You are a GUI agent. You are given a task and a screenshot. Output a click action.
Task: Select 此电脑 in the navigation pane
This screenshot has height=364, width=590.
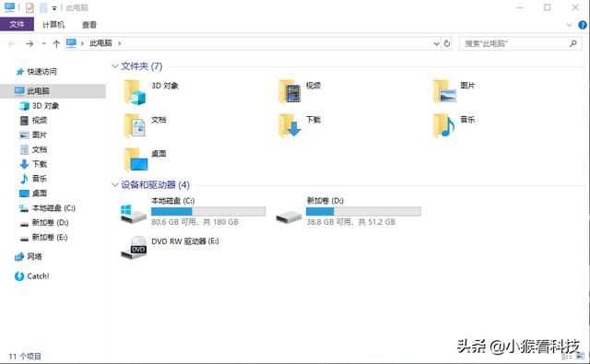53,91
